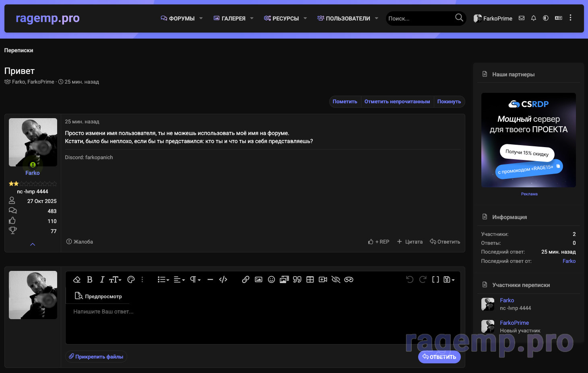
Task: Toggle bold formatting in editor
Action: (x=90, y=279)
